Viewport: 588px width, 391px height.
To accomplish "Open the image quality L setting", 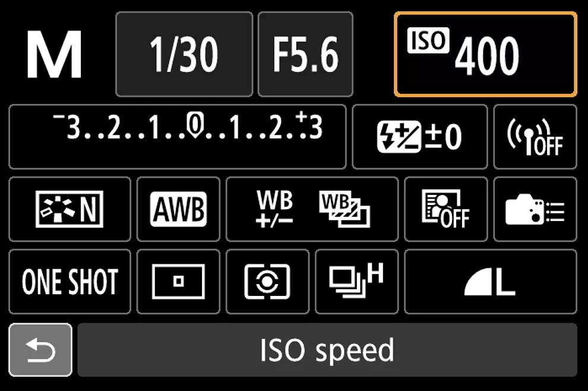I will click(491, 282).
